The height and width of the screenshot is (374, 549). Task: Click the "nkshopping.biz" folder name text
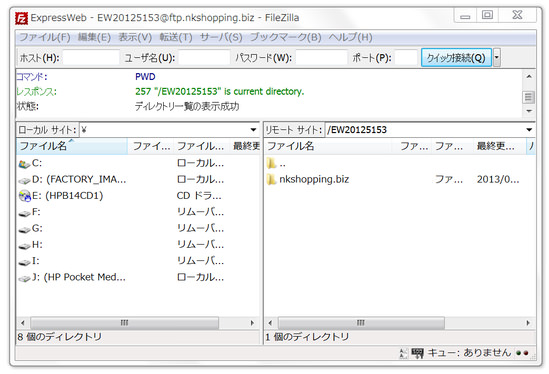pos(314,179)
